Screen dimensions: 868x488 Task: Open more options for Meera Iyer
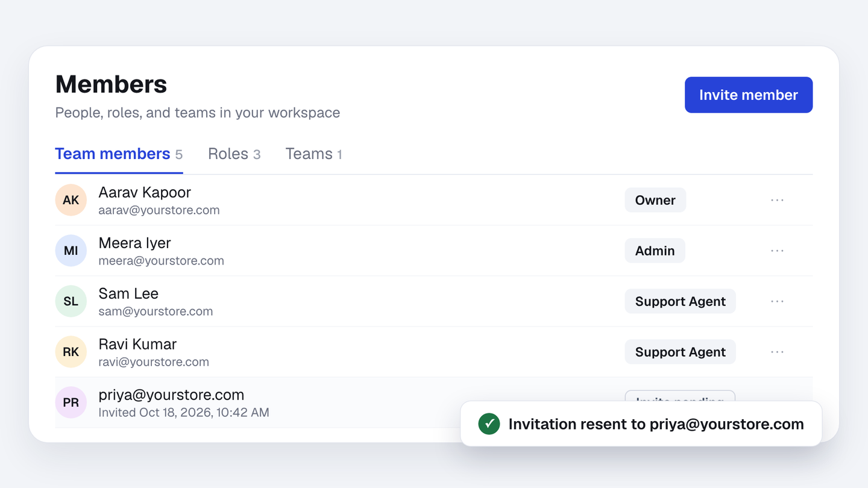point(777,251)
